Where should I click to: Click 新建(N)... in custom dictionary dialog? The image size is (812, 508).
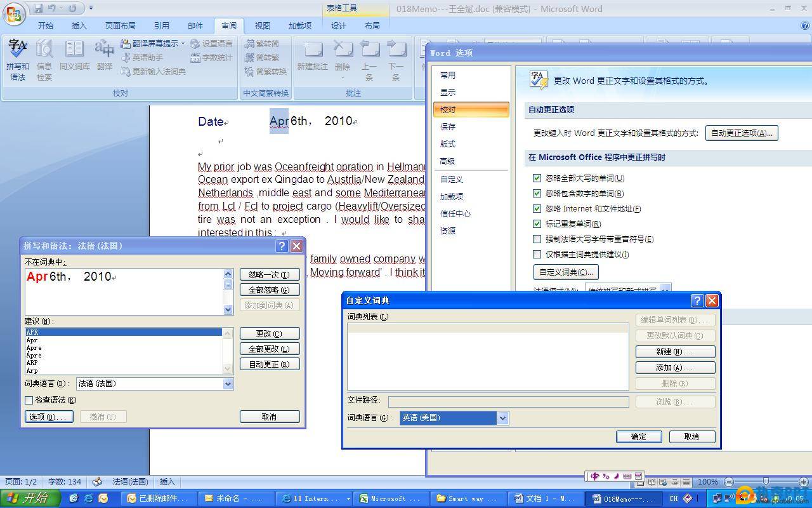tap(676, 352)
